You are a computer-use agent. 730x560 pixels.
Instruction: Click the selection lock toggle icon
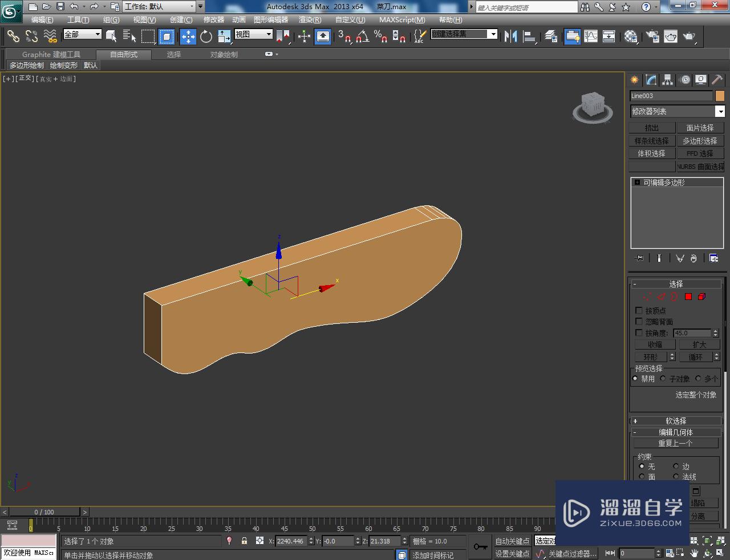[244, 541]
